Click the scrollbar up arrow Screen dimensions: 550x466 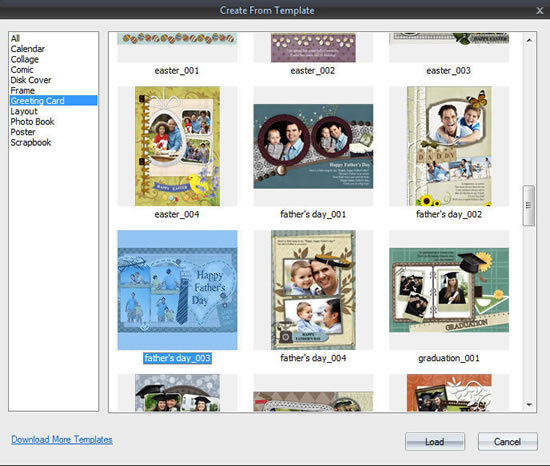click(x=529, y=40)
